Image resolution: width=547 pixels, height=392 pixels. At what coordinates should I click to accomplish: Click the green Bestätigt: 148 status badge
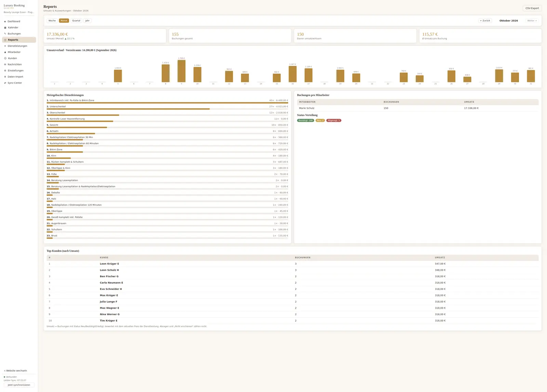coord(305,121)
